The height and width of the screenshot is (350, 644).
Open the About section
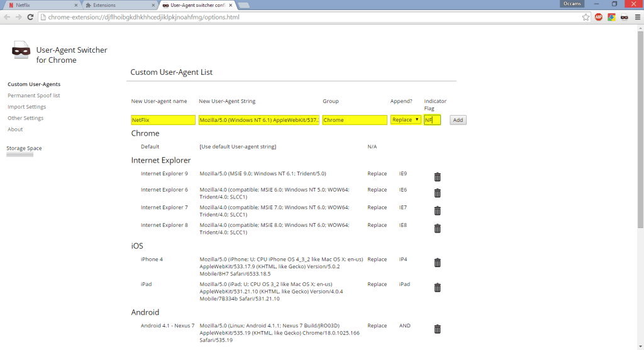click(x=15, y=129)
